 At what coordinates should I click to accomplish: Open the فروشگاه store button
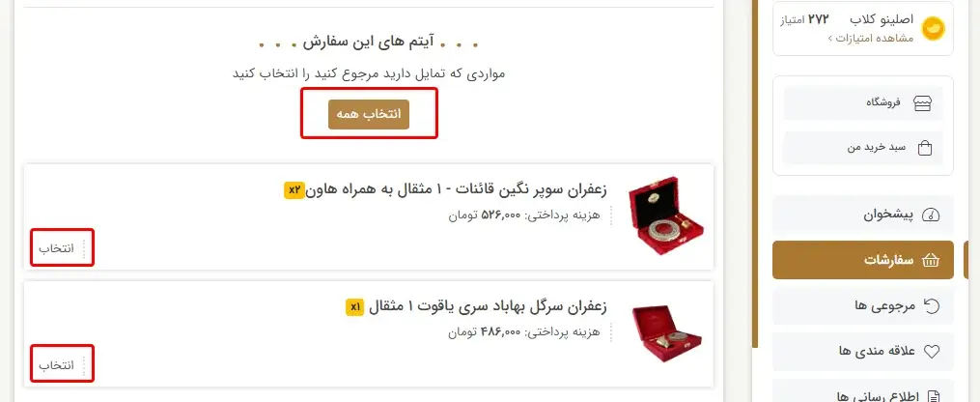point(863,103)
